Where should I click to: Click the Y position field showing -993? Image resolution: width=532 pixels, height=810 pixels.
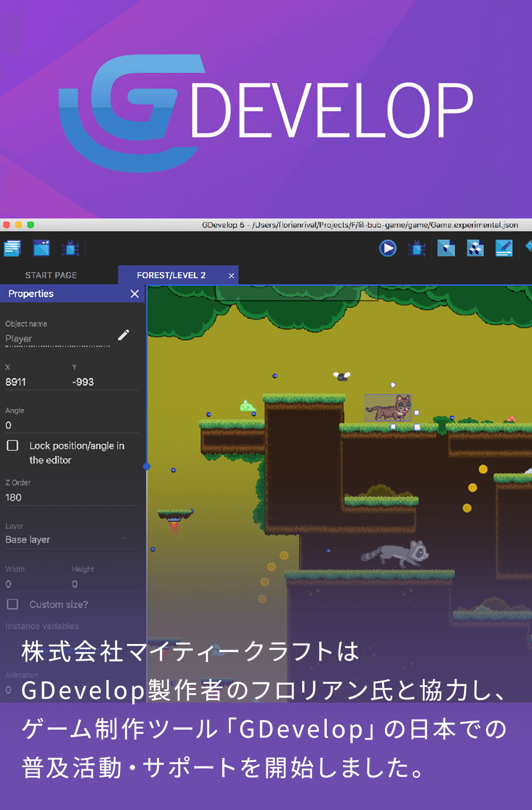click(x=105, y=382)
